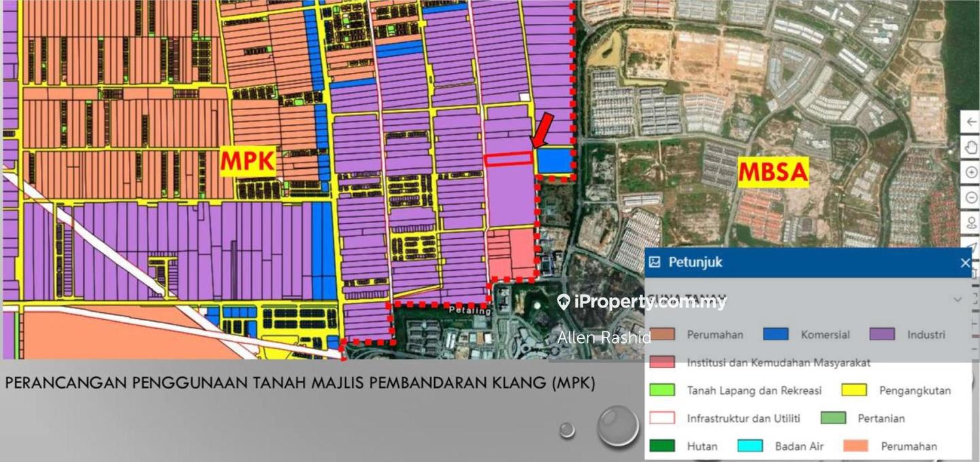This screenshot has width=980, height=462.
Task: Click the MPK map label
Action: point(247,162)
